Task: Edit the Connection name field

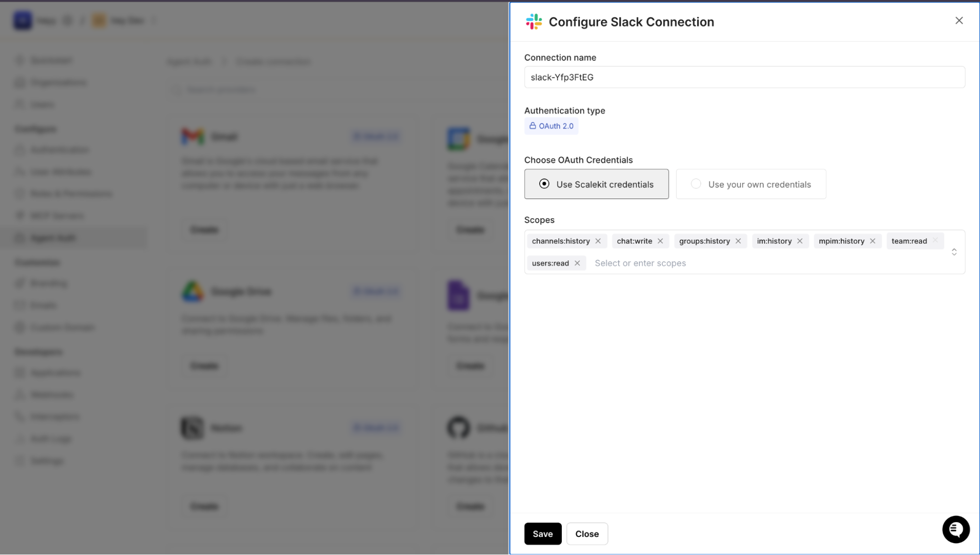Action: coord(744,77)
